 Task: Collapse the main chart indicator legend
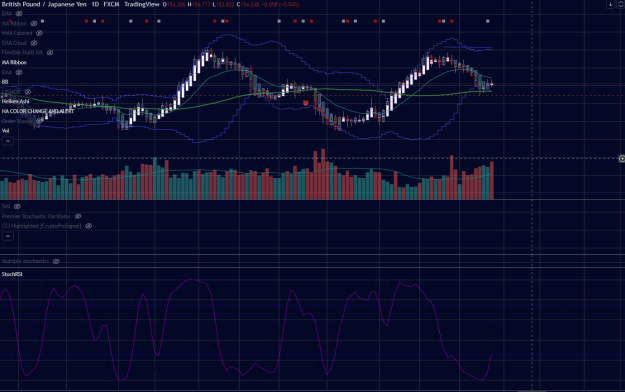tap(8, 141)
